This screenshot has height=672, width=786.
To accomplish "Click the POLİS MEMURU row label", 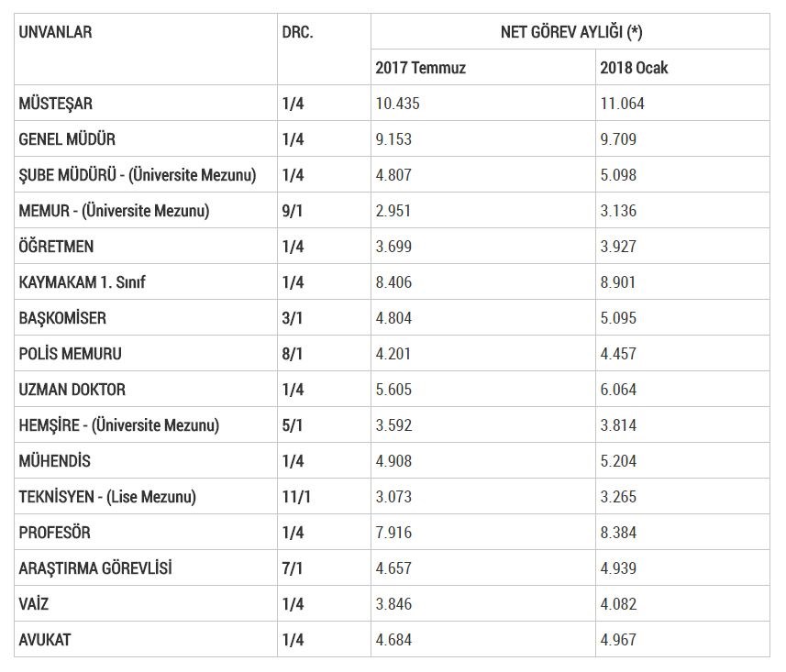I will tap(71, 354).
